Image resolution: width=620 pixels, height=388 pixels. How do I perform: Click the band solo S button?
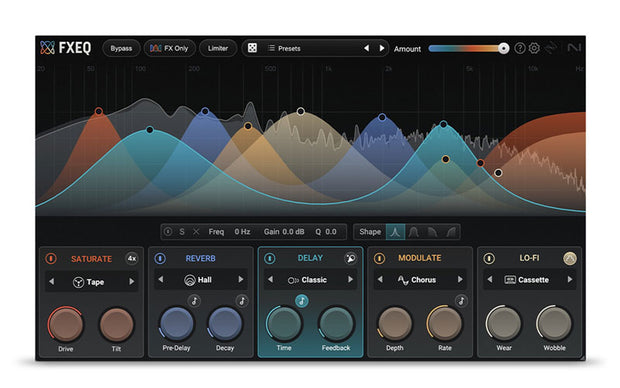click(x=181, y=231)
